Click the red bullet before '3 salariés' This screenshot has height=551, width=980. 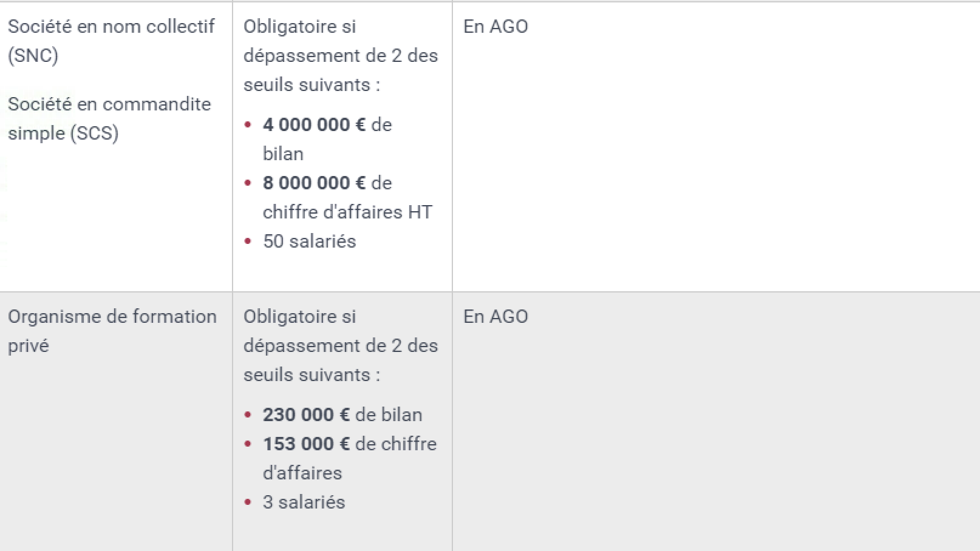point(248,502)
